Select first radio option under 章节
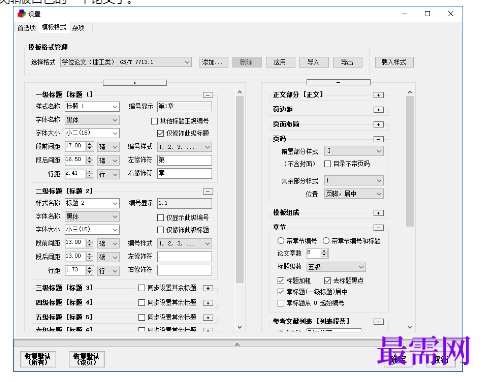This screenshot has height=382, width=489. tap(281, 241)
